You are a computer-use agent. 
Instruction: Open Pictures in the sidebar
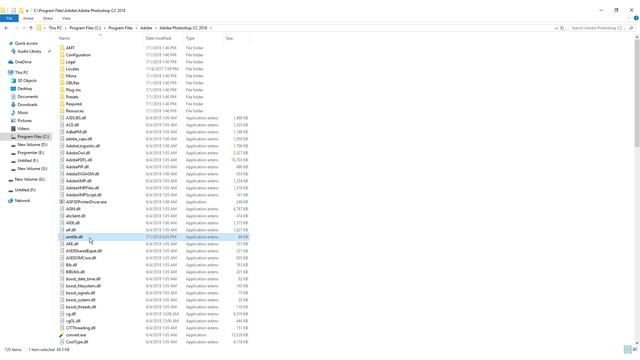[x=24, y=121]
